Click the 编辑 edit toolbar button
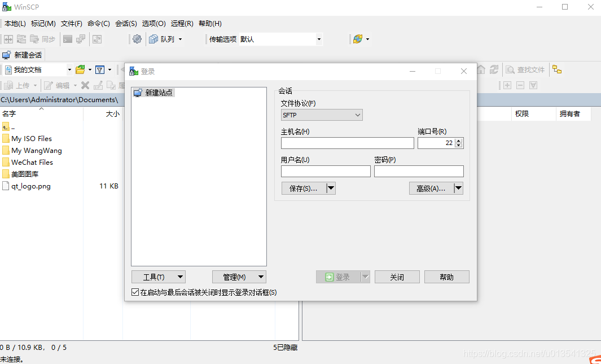Image resolution: width=601 pixels, height=364 pixels. (x=57, y=85)
